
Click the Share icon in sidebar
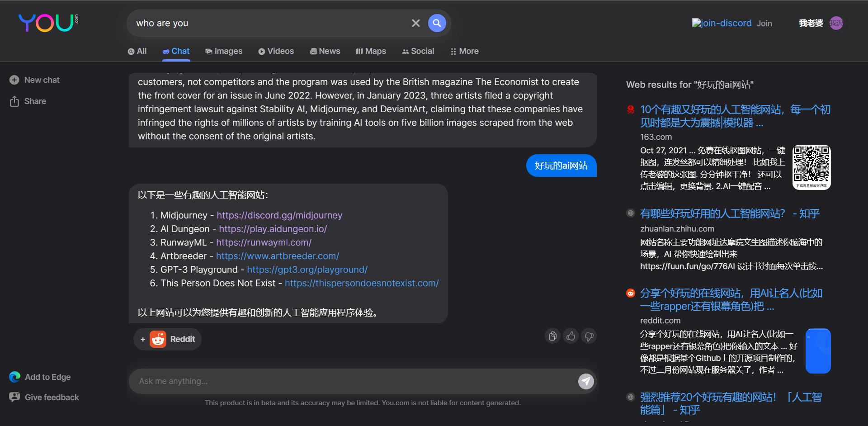tap(14, 101)
